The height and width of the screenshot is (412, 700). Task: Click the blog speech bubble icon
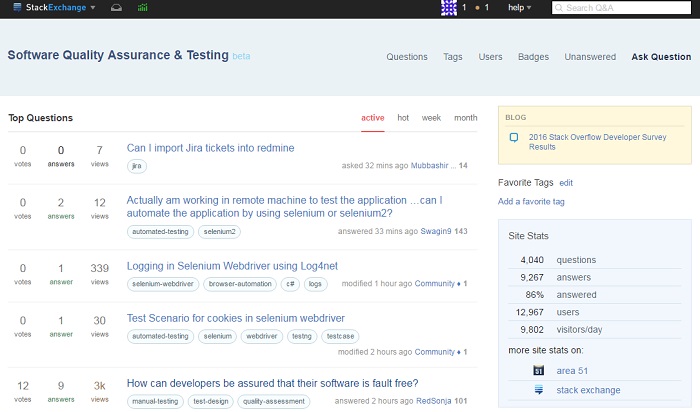click(x=514, y=137)
